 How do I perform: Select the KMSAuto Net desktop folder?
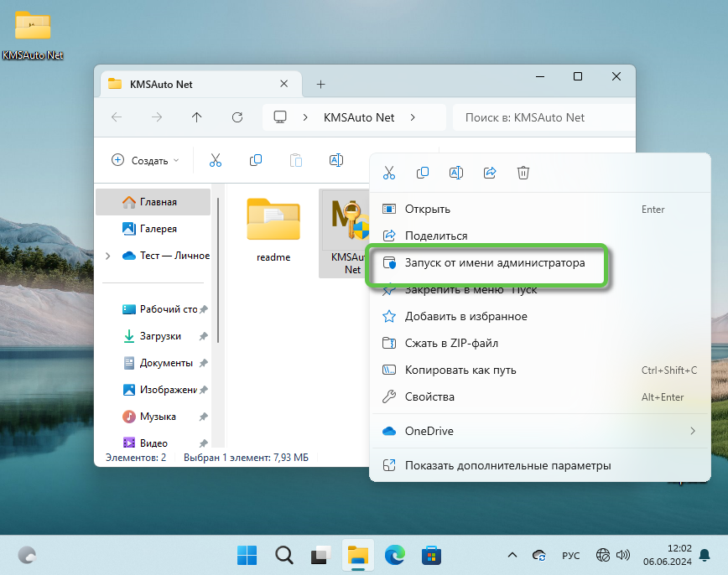[33, 35]
